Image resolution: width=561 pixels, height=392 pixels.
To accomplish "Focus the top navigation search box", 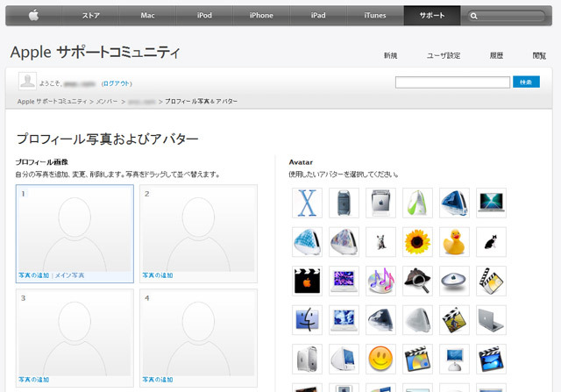I will coord(506,16).
